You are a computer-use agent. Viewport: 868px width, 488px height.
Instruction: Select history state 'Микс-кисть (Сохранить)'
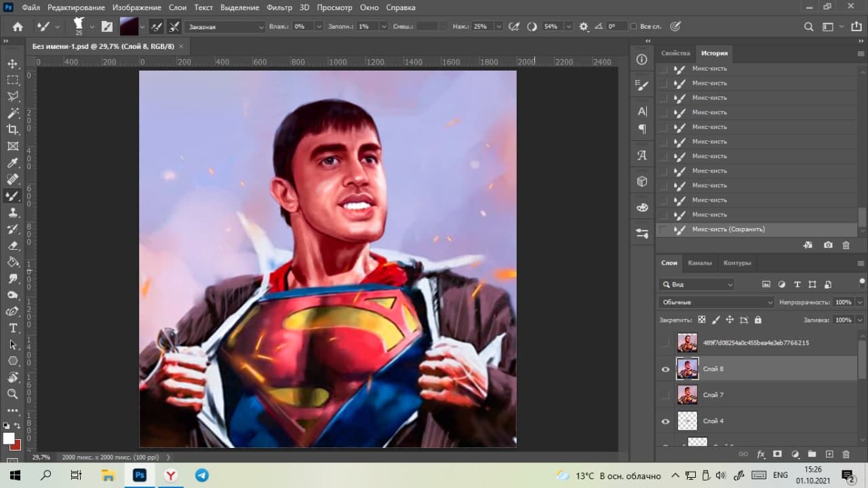tap(728, 229)
